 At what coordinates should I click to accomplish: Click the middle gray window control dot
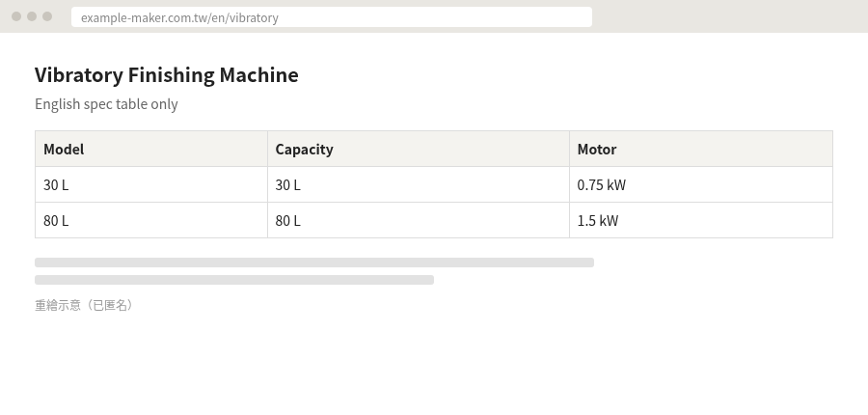32,16
